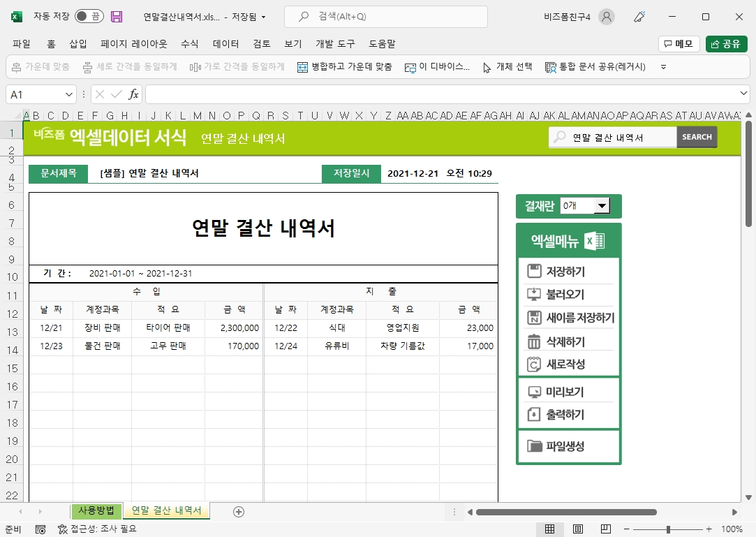
Task: Switch to page layout view in status bar
Action: (577, 529)
